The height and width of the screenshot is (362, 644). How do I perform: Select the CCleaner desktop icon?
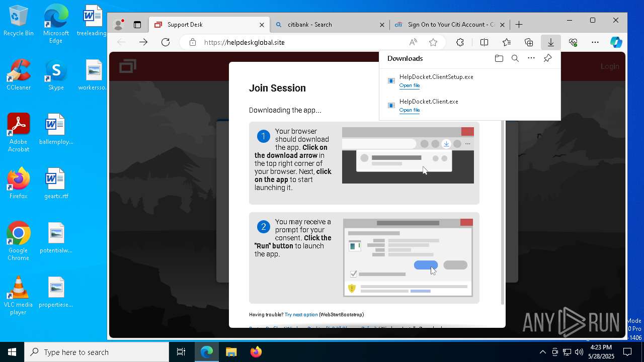pos(19,75)
